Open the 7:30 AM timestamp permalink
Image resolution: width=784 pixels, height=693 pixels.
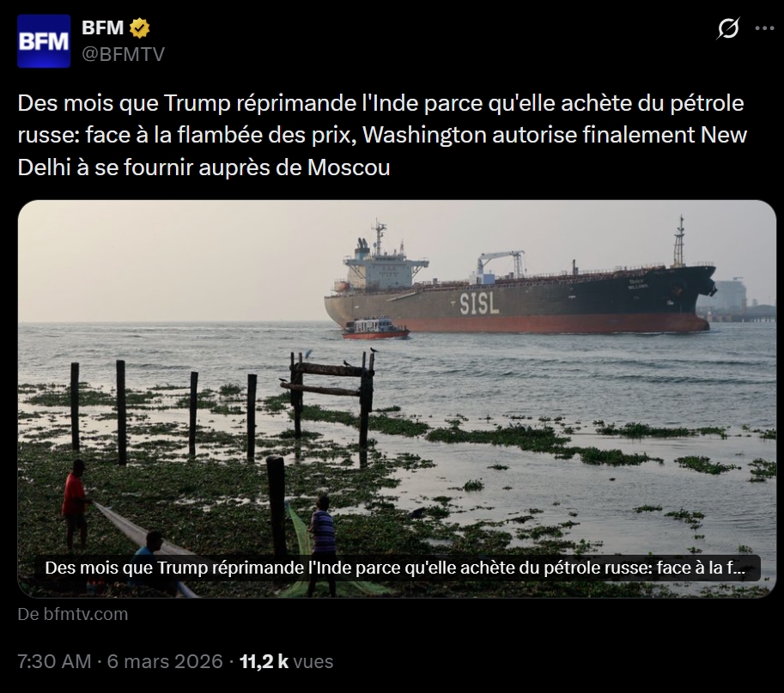click(x=54, y=661)
